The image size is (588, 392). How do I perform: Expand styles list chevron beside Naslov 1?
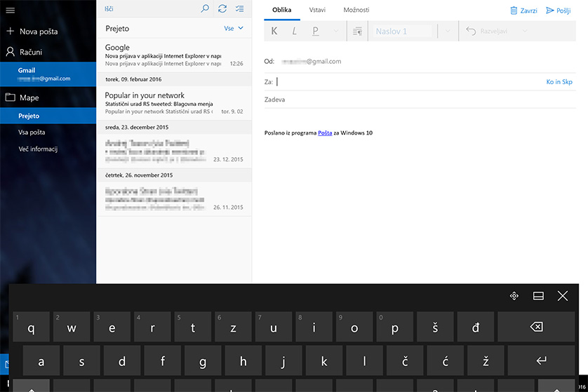[x=448, y=31]
